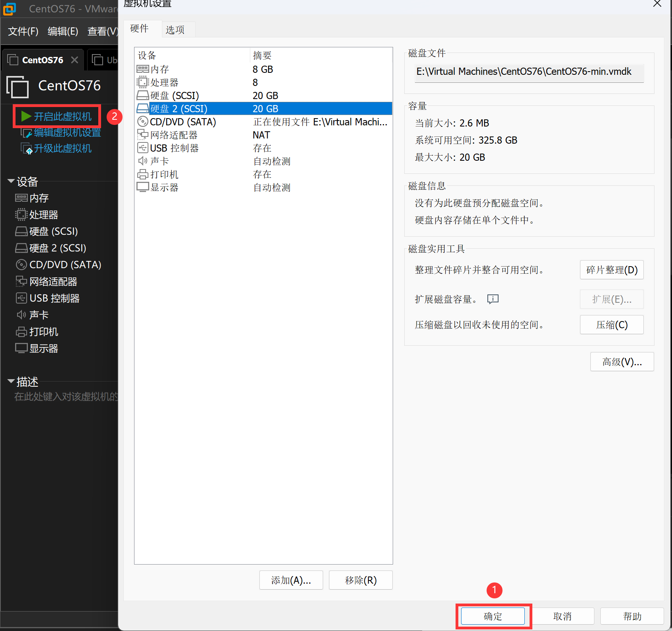Click the memory icon in the dialog device list
Viewport: 672px width, 631px height.
(142, 69)
